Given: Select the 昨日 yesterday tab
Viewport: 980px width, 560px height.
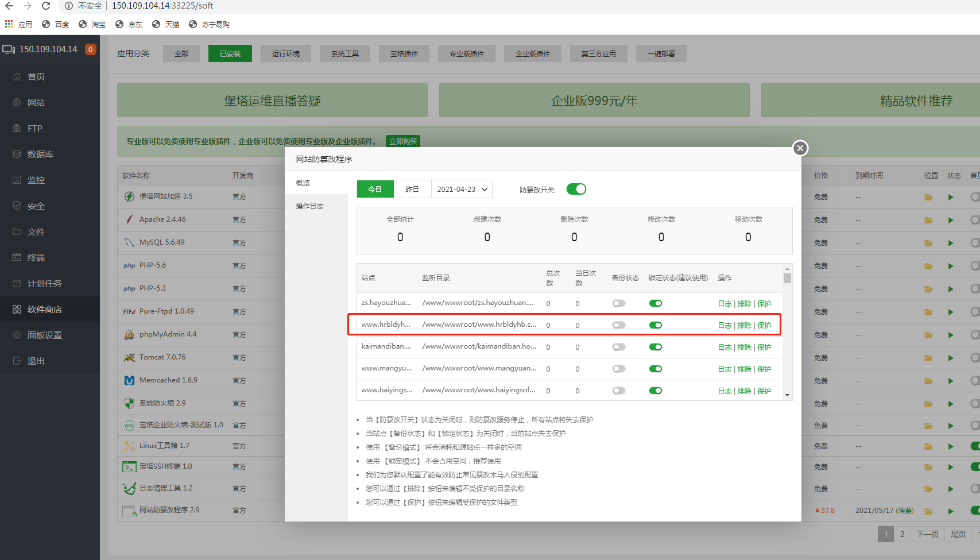Looking at the screenshot, I should point(412,189).
